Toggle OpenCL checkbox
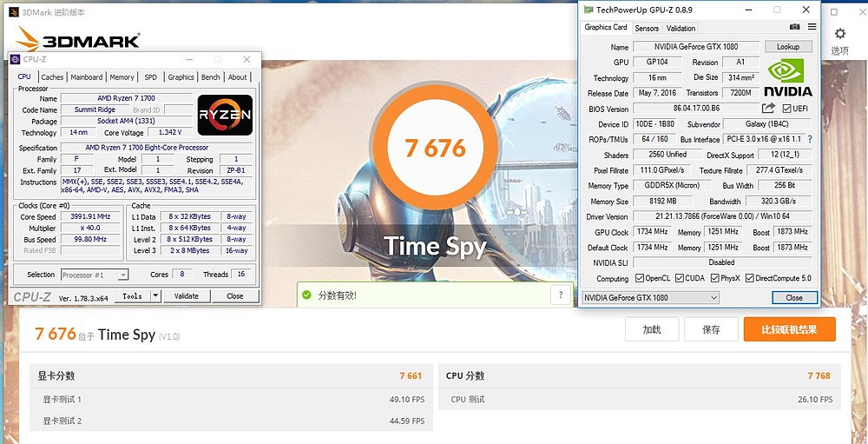 pos(640,278)
